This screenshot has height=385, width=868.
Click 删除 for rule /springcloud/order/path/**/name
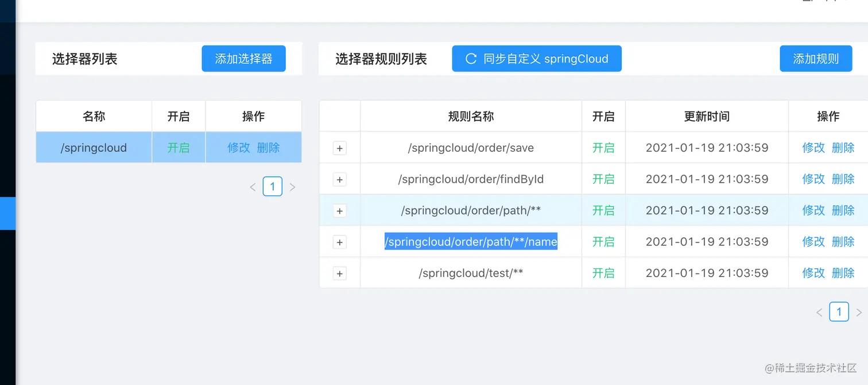click(843, 242)
